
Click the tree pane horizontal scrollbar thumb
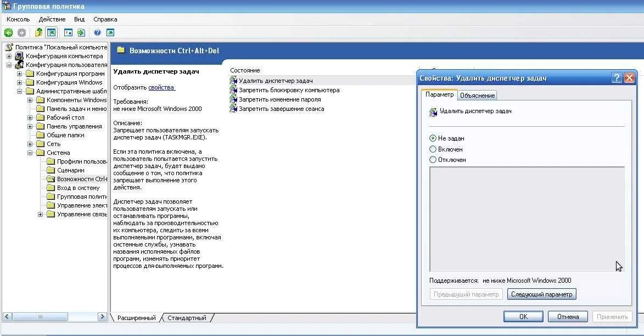pyautogui.click(x=40, y=317)
